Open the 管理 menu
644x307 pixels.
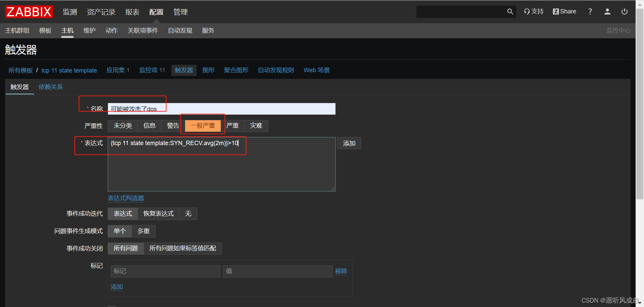point(180,12)
